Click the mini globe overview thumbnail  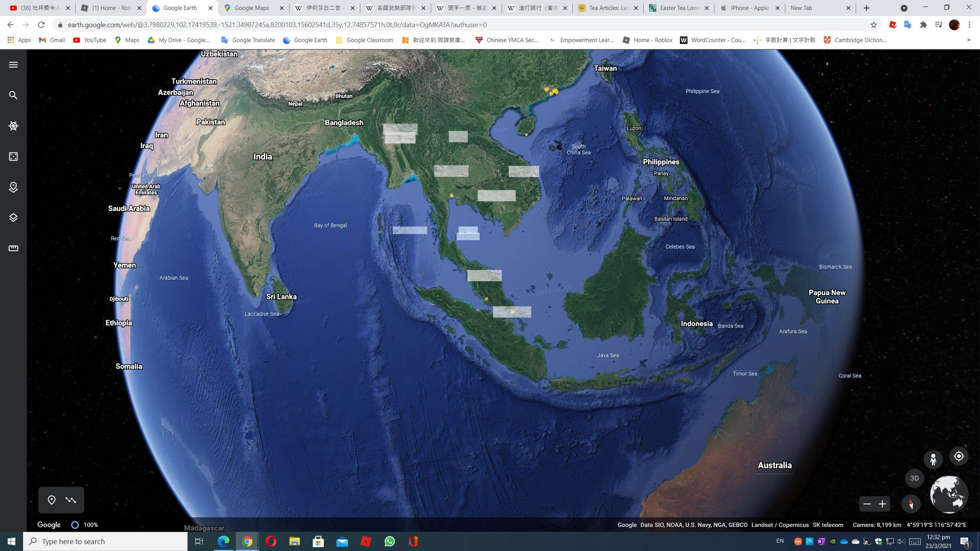[x=949, y=494]
